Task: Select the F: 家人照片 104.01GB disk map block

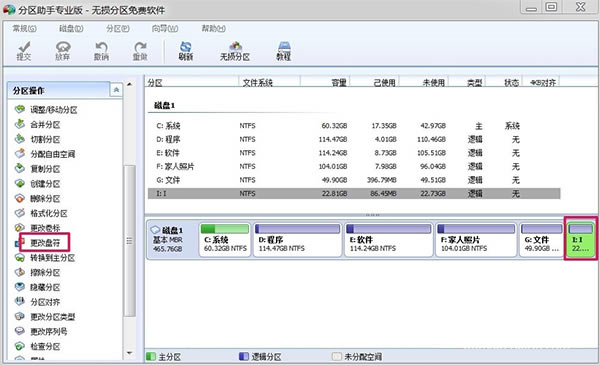Action: 476,240
